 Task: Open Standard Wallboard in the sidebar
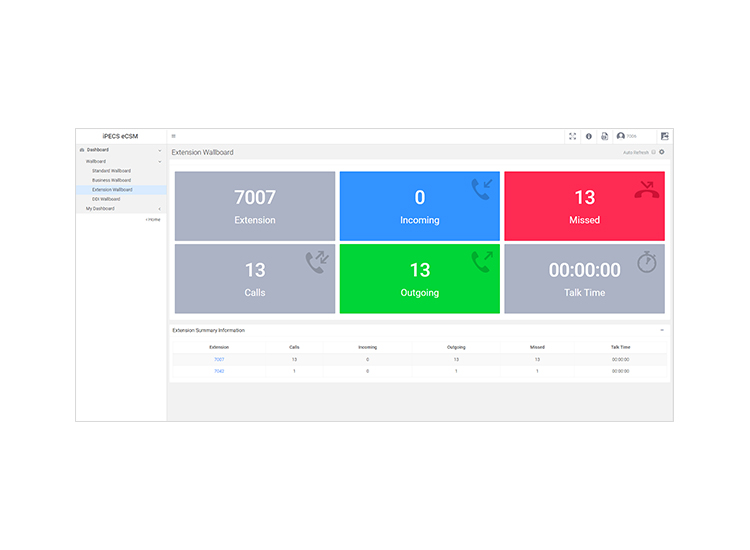(111, 171)
